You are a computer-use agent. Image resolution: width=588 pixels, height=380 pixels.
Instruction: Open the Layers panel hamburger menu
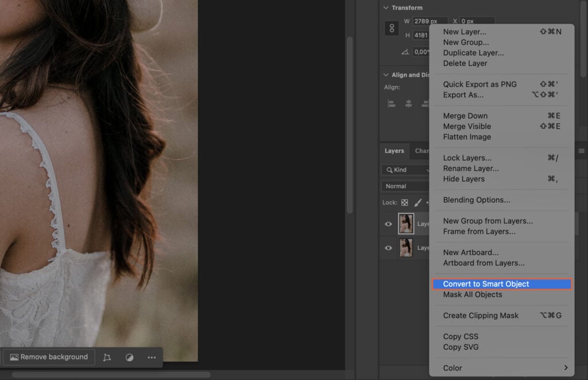(x=581, y=150)
